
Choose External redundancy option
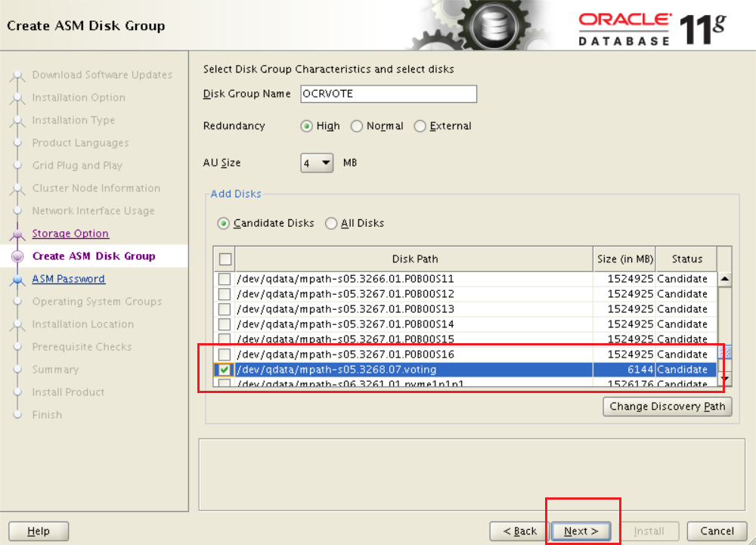420,126
